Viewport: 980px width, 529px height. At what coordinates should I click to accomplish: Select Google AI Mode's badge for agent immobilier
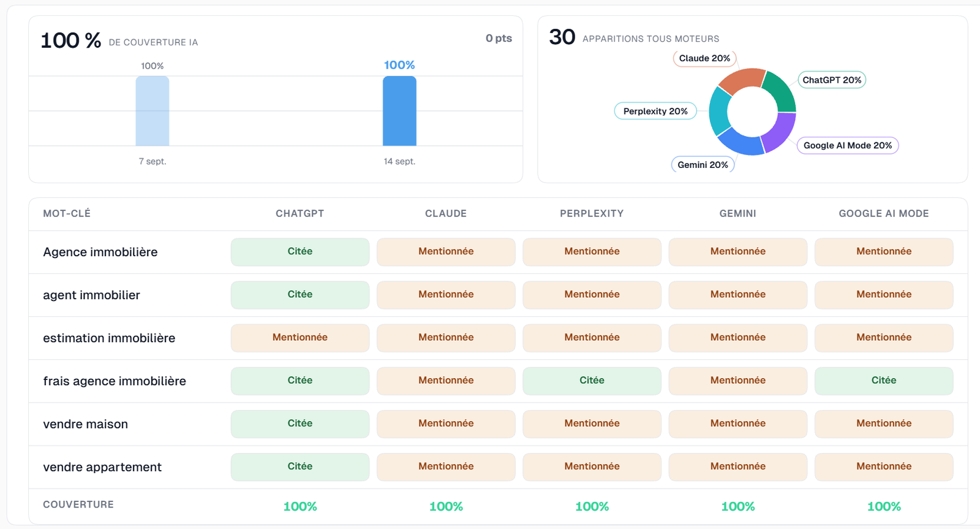(x=884, y=295)
